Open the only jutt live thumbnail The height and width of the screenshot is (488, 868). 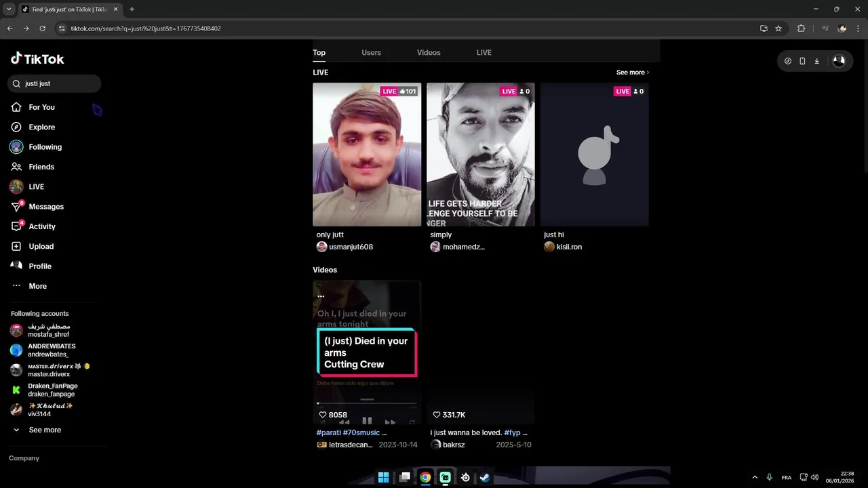point(367,155)
